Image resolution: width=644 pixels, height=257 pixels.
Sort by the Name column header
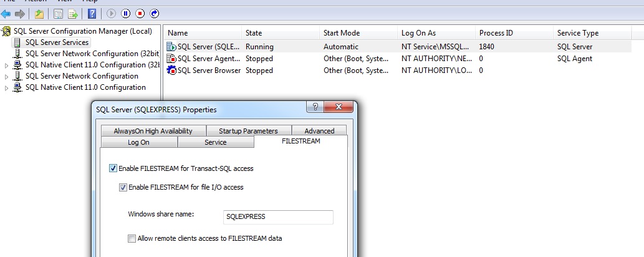pyautogui.click(x=203, y=33)
